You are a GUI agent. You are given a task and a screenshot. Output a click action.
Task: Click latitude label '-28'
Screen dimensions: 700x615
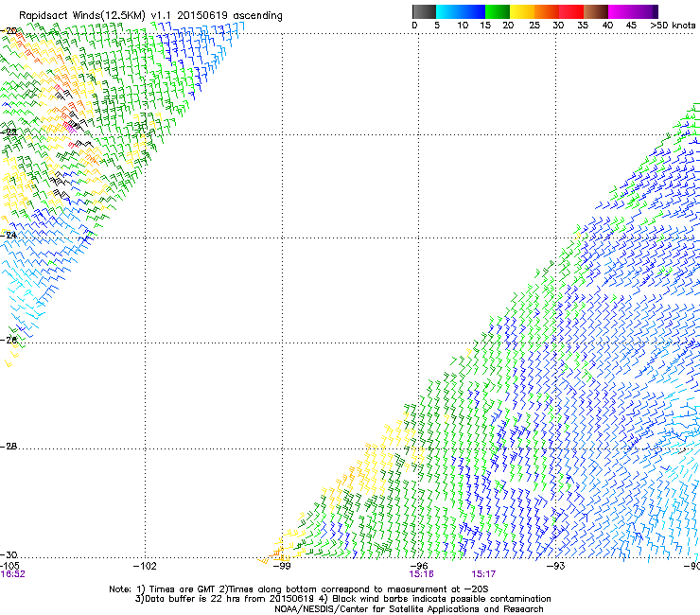coord(9,447)
